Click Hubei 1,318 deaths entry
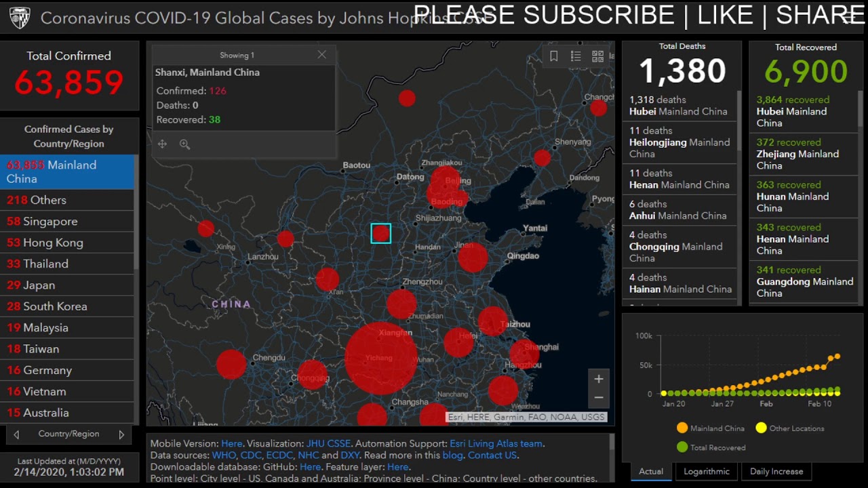Image resolution: width=868 pixels, height=488 pixels. (679, 106)
